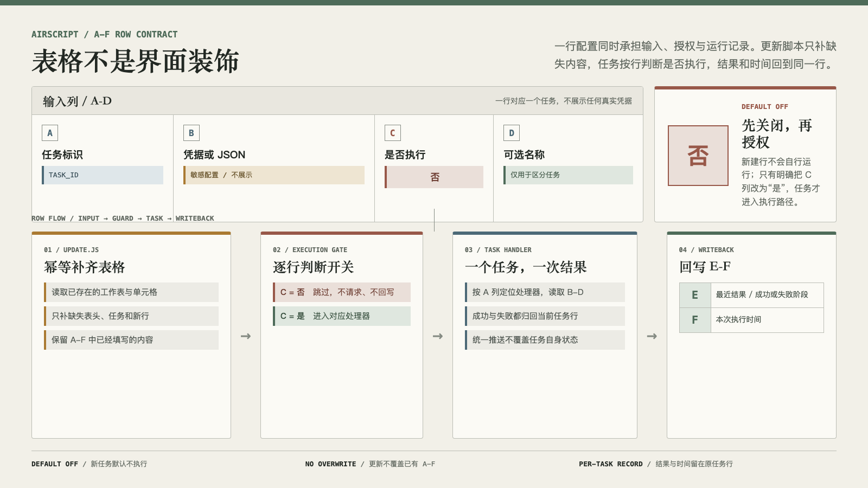The height and width of the screenshot is (488, 868).
Task: Click the arrow between EXECUTION GATE and TASK HANDLER cards
Action: [438, 336]
